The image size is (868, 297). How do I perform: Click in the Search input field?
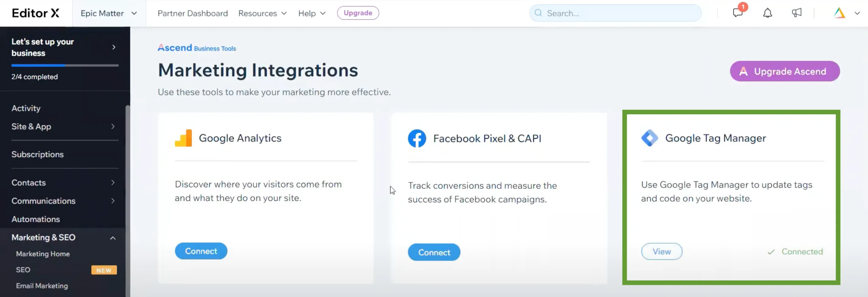(x=615, y=13)
